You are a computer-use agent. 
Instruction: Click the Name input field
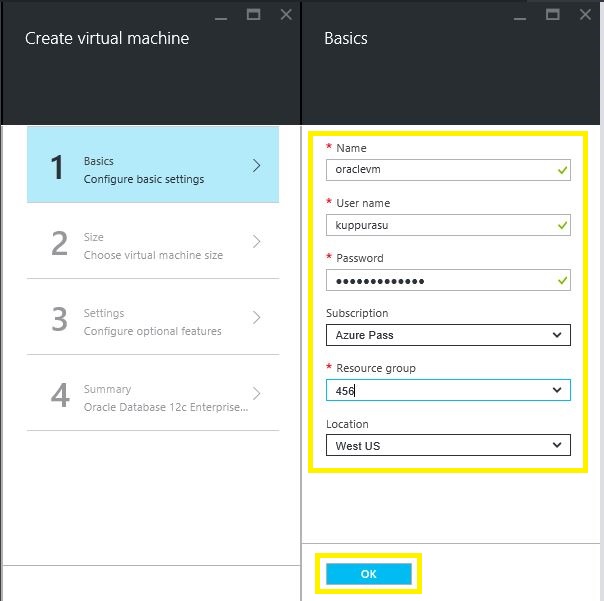click(x=440, y=170)
